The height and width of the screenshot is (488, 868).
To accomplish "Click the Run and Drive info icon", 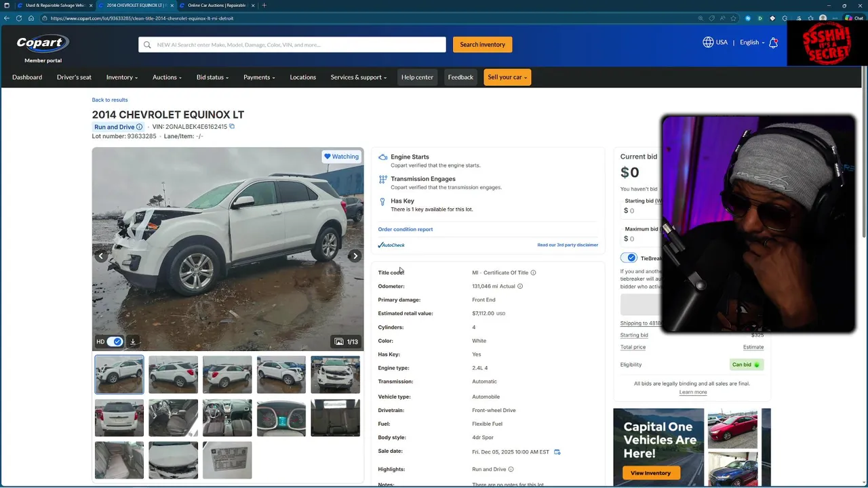I will 139,127.
